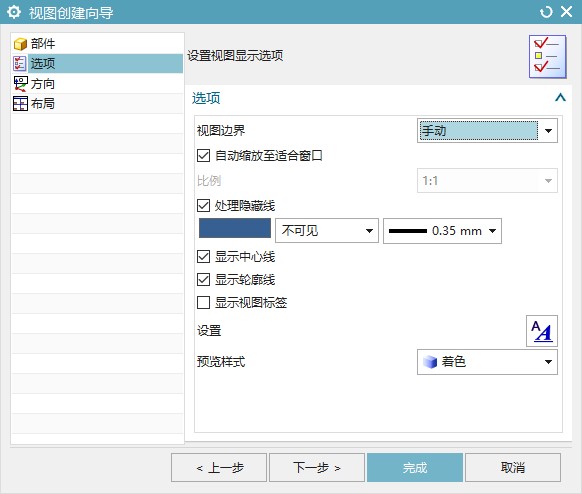
Task: Click the blue hidden line color swatch
Action: pyautogui.click(x=235, y=228)
